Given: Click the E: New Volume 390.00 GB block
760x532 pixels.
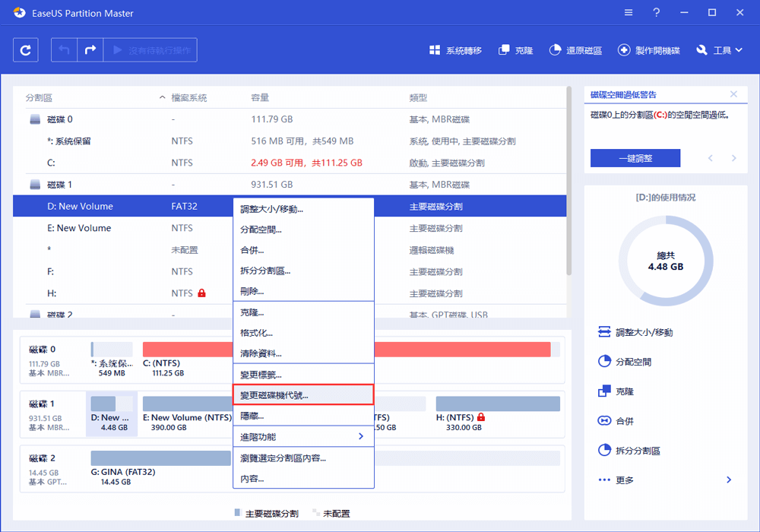Looking at the screenshot, I should point(188,413).
